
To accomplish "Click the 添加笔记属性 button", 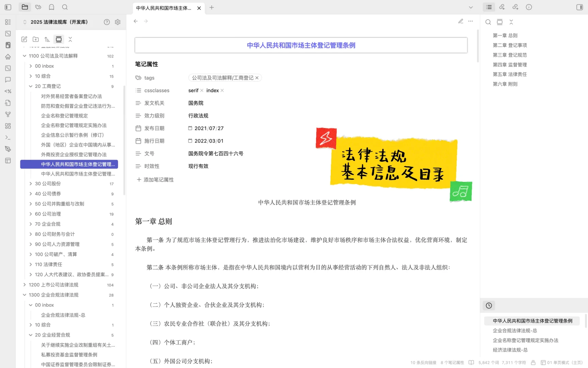I will click(x=155, y=180).
